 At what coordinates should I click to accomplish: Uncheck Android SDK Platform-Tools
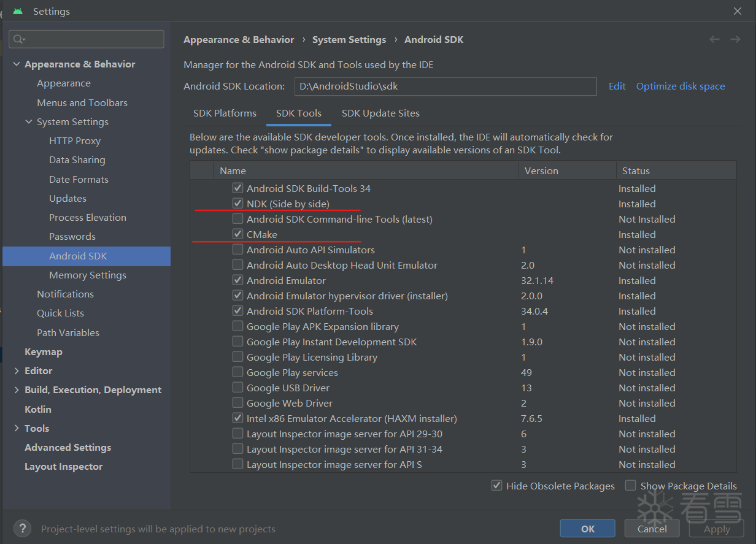237,311
